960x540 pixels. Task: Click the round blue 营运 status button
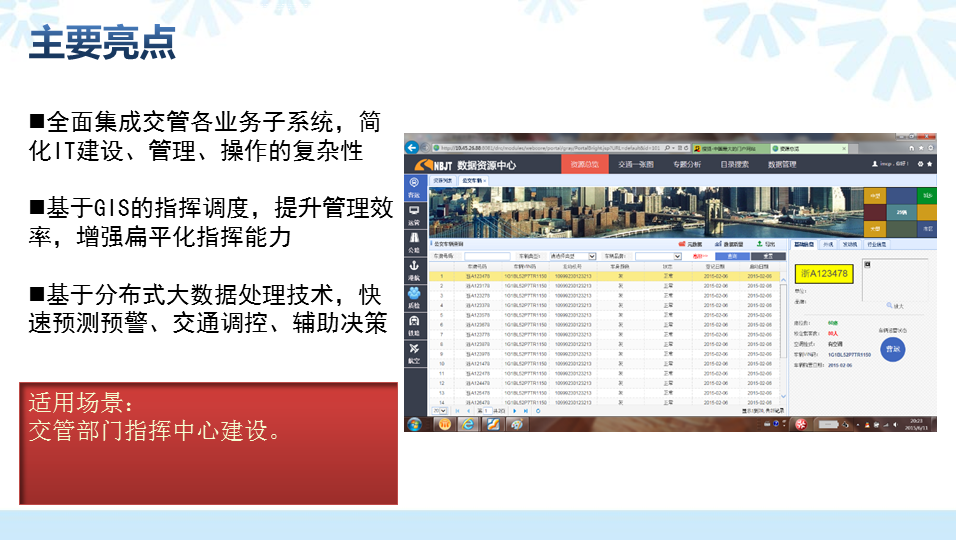[x=893, y=349]
